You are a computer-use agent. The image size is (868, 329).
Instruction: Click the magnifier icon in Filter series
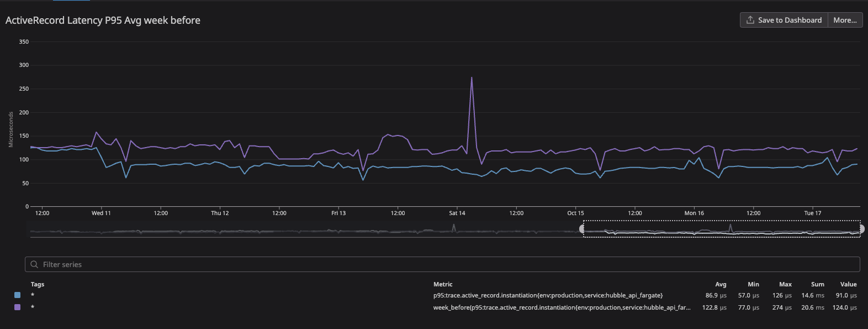pos(34,264)
